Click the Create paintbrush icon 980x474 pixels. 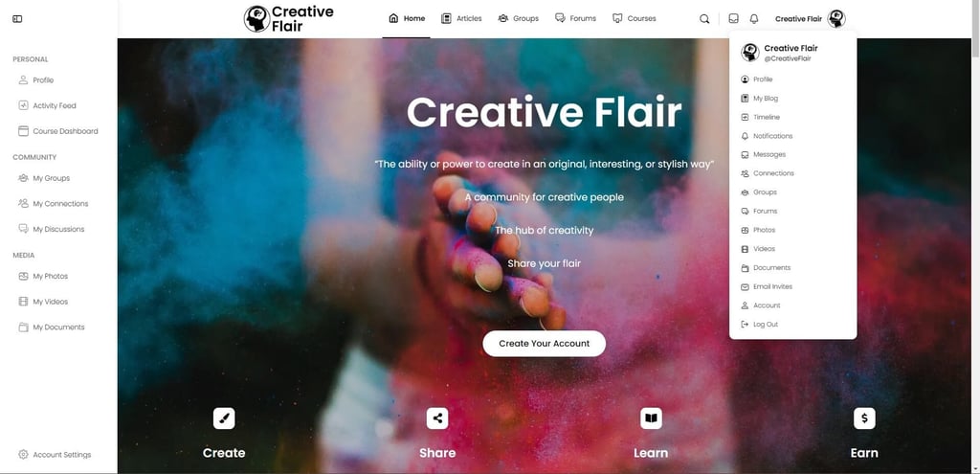click(x=224, y=418)
